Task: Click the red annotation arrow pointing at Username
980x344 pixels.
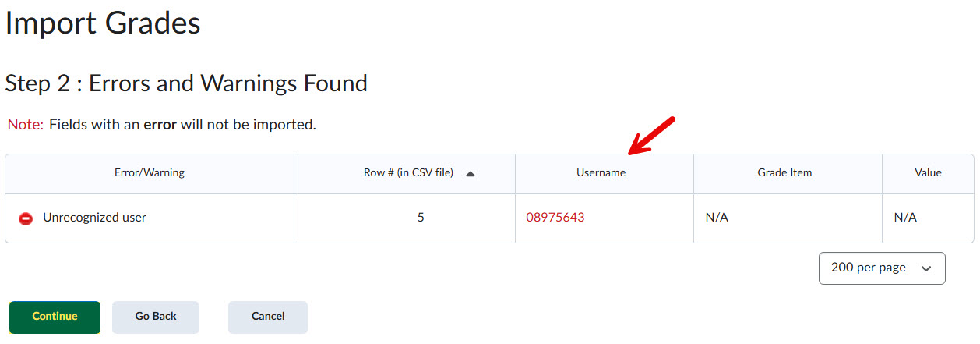Action: click(650, 134)
